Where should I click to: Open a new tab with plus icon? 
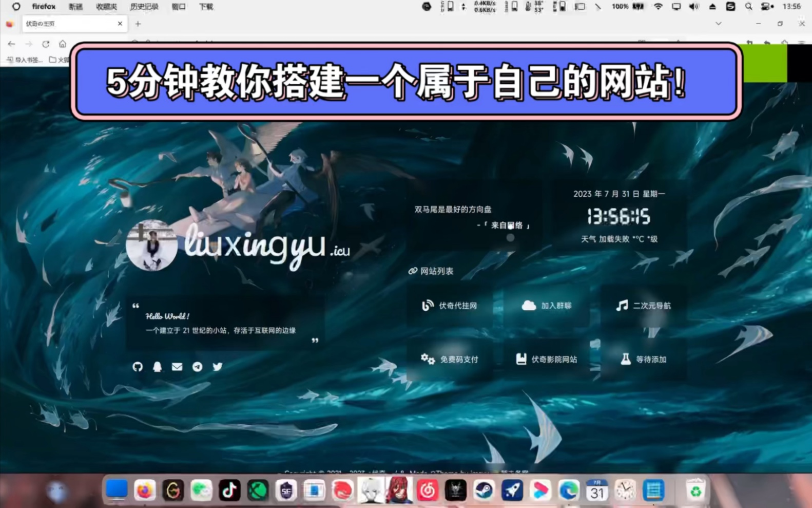coord(138,24)
